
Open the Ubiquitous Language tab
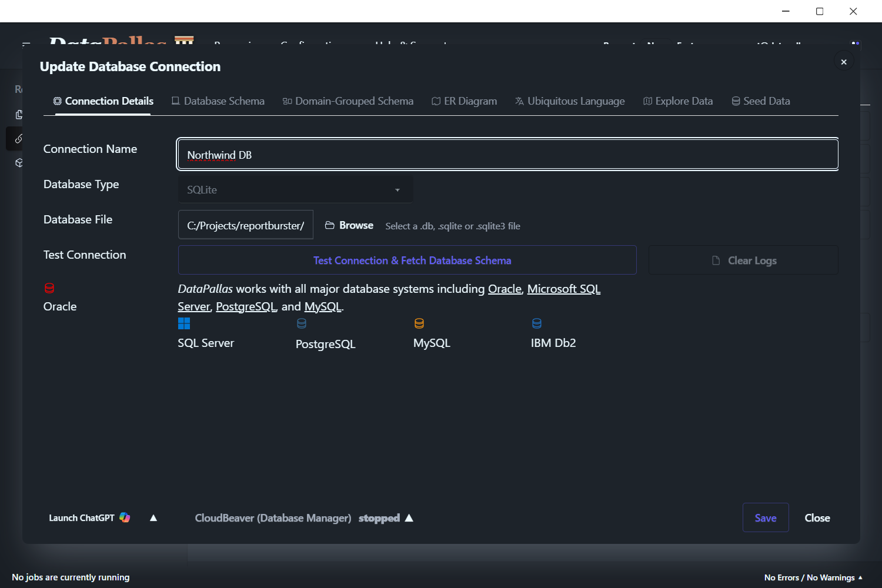point(570,101)
